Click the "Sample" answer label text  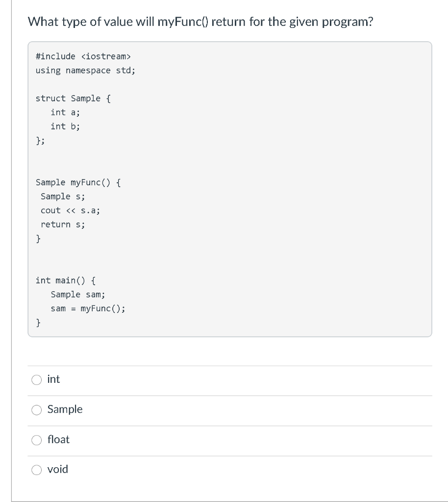pyautogui.click(x=65, y=409)
